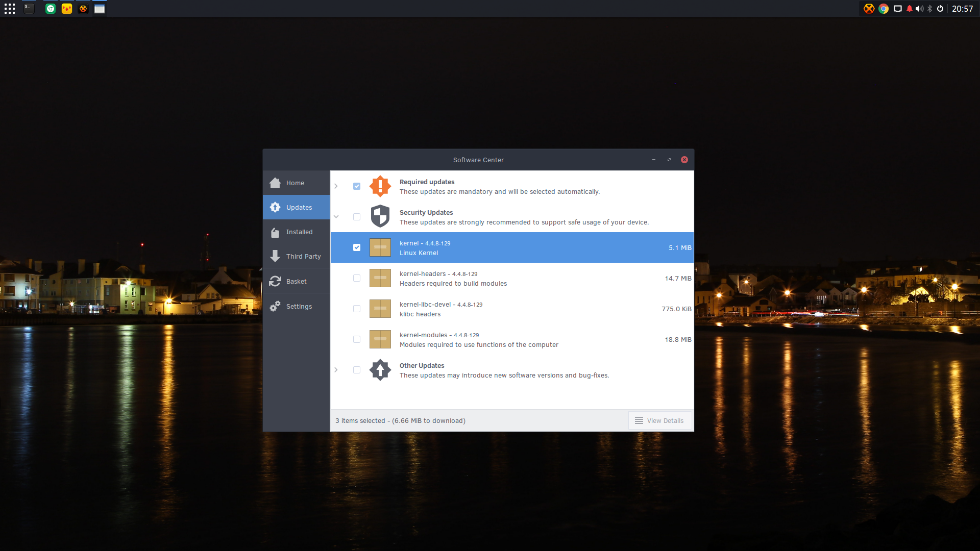Open the volume control

pyautogui.click(x=920, y=9)
